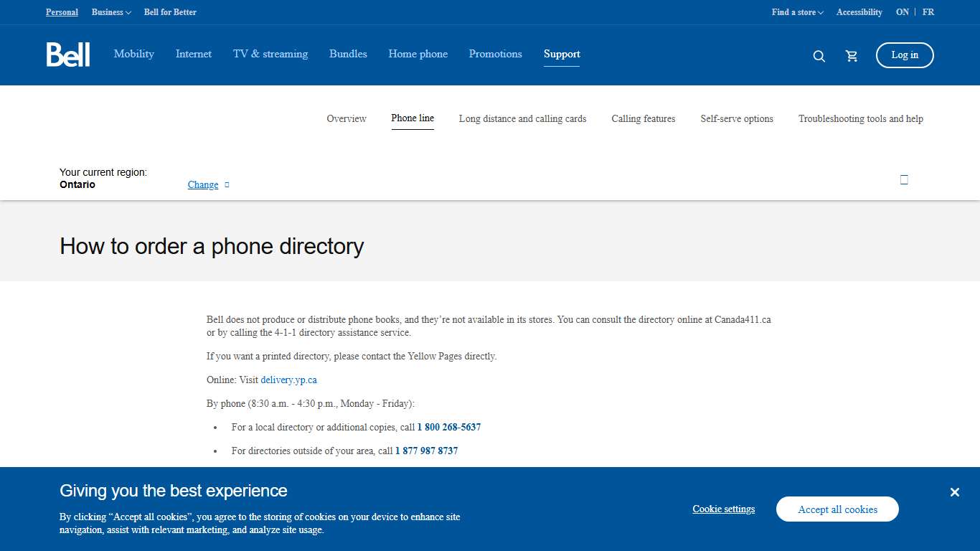
Task: Open the Mobility menu
Action: pyautogui.click(x=133, y=54)
